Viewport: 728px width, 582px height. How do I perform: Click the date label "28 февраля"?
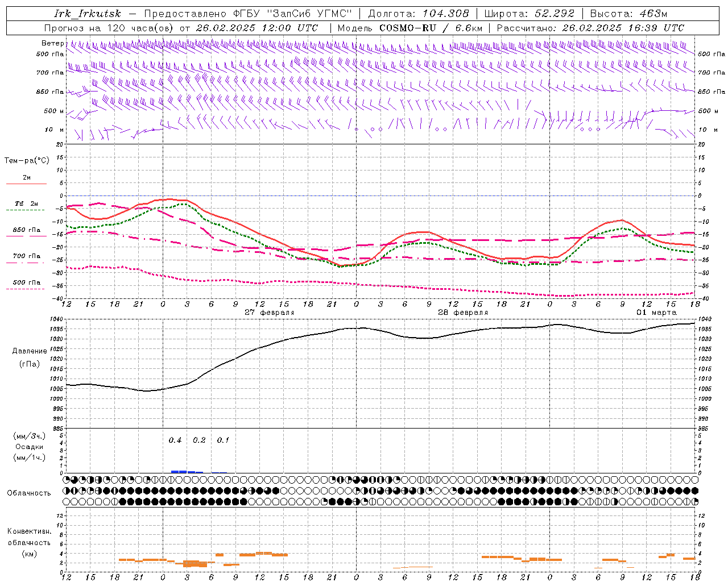pos(462,313)
